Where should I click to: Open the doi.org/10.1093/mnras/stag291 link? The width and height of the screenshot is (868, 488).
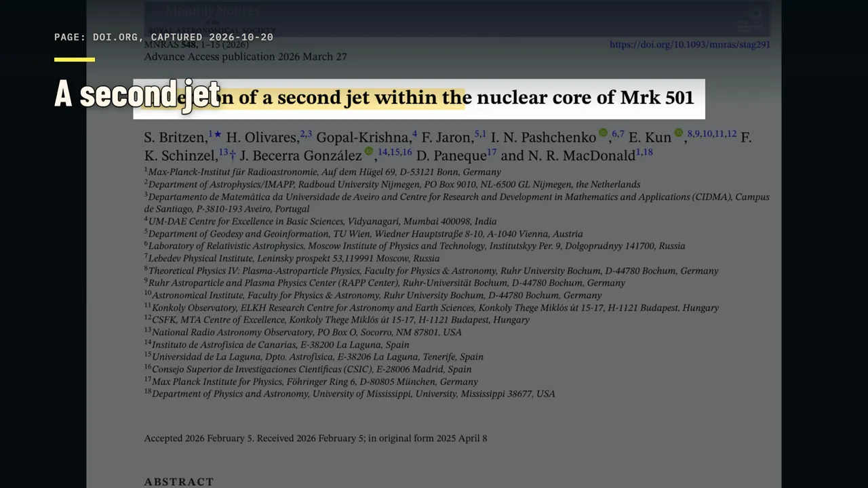(x=690, y=45)
